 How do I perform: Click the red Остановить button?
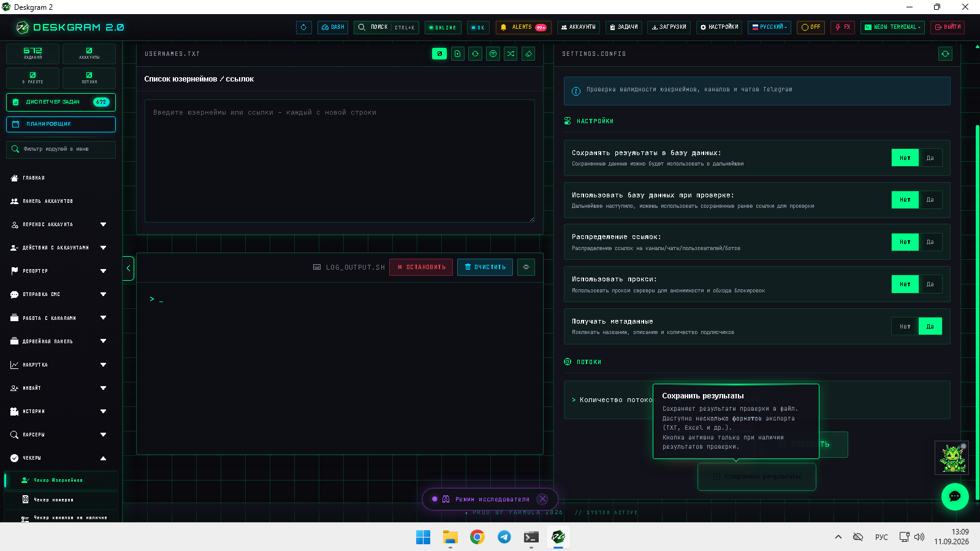(x=421, y=267)
